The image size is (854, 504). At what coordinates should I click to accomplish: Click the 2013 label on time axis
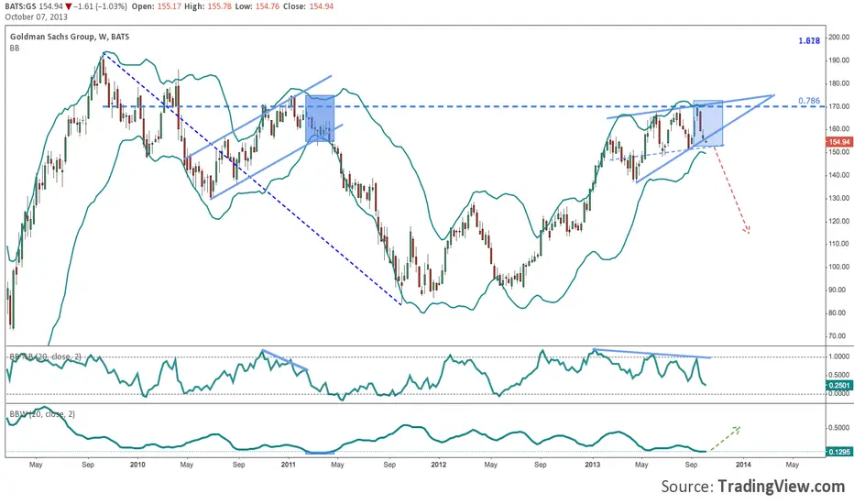point(593,465)
